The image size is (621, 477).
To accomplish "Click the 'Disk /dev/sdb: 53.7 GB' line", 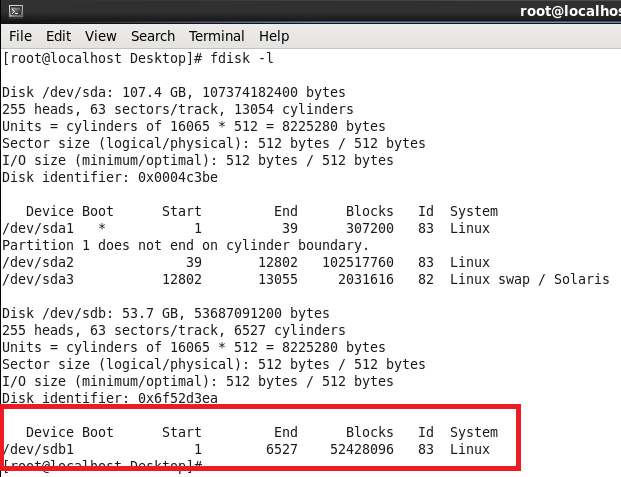I will point(166,313).
